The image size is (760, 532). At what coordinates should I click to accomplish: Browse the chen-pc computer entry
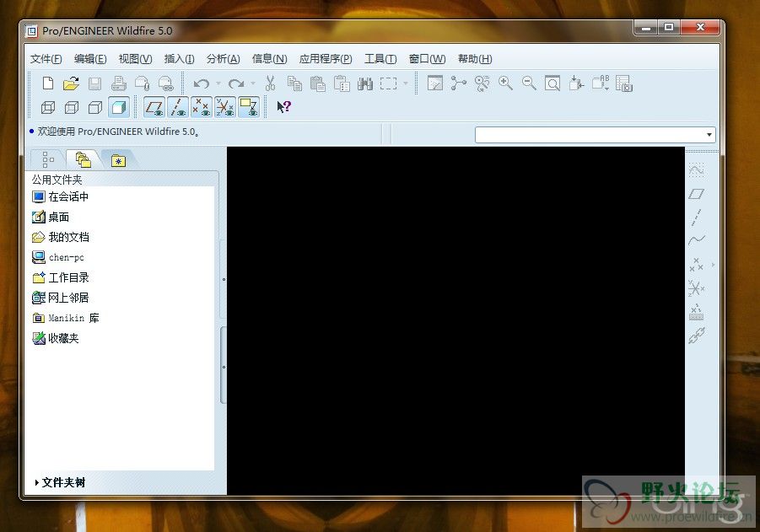coord(57,257)
